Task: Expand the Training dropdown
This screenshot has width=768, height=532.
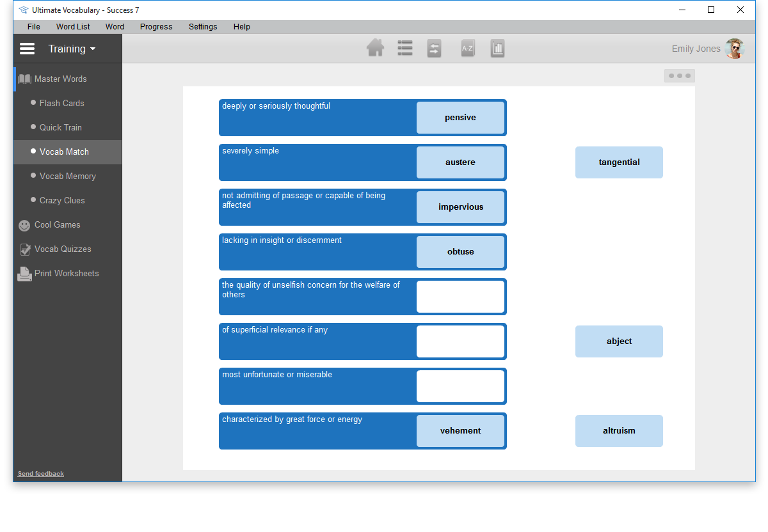Action: pos(72,49)
